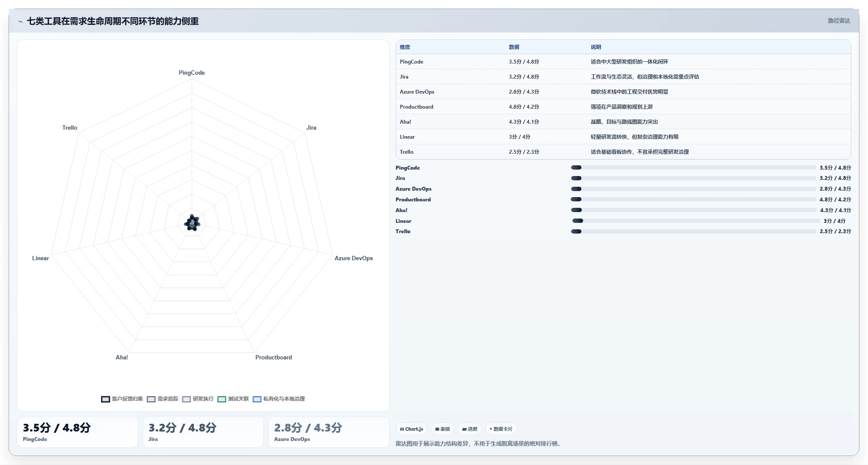
Task: Click the Azure DevOps axis label on the radar
Action: click(354, 258)
